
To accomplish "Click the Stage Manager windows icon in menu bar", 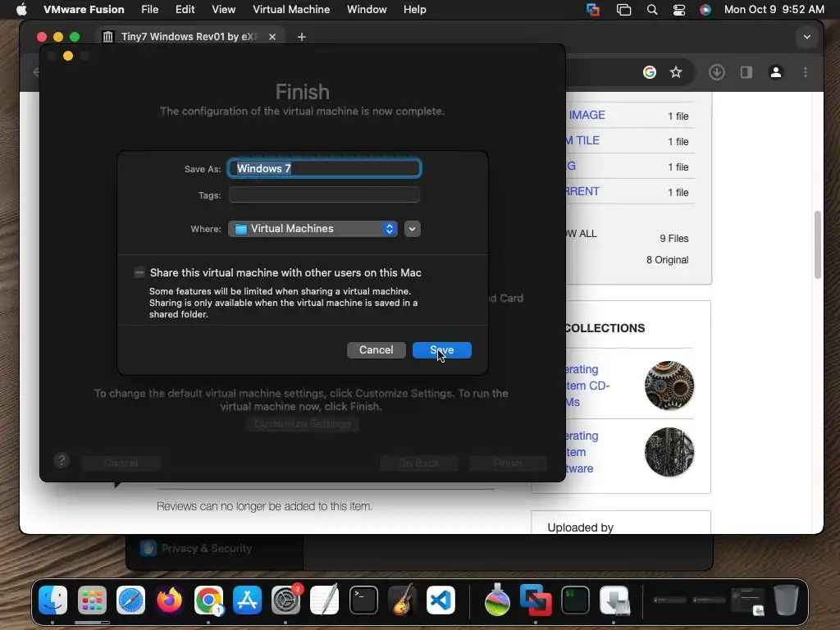I will coord(623,9).
